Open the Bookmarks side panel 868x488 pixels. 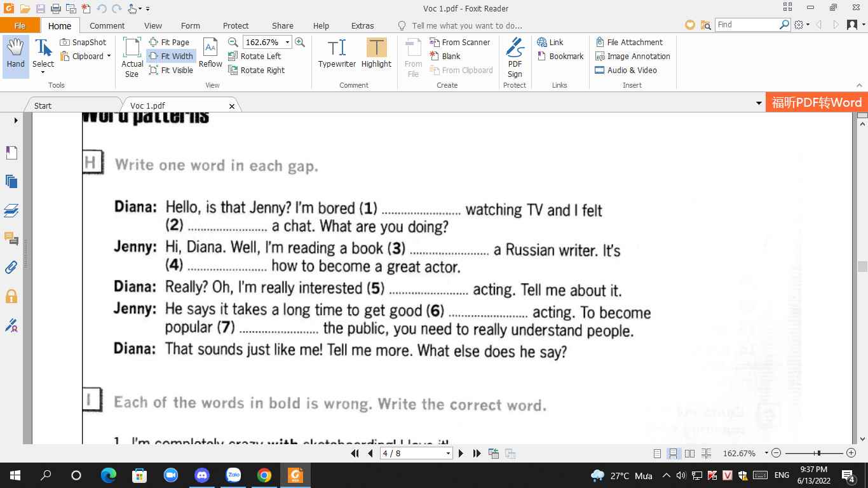[x=11, y=152]
